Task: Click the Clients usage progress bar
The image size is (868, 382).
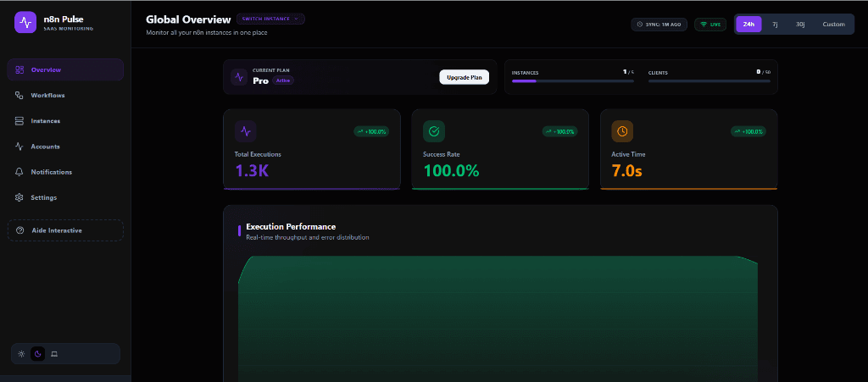Action: [709, 80]
